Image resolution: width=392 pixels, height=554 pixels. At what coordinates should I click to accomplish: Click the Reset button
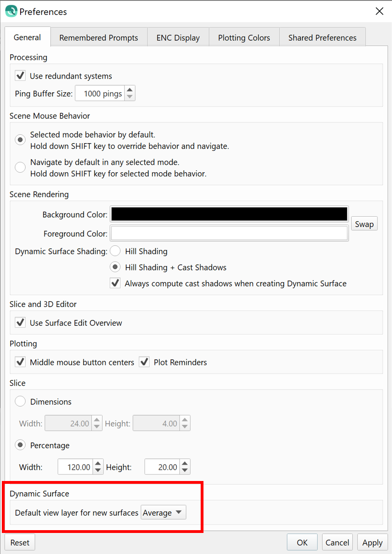(20, 543)
